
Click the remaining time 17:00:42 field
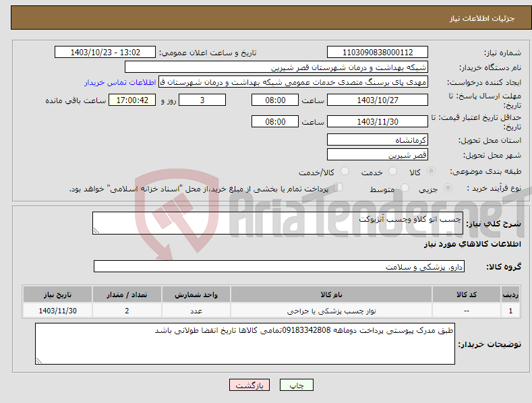132,100
